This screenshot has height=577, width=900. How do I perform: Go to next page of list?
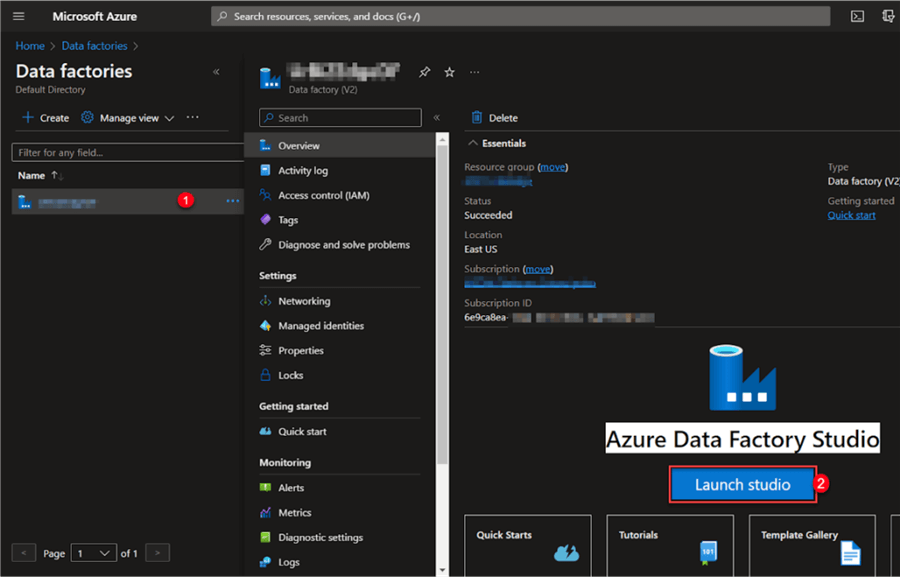tap(157, 553)
